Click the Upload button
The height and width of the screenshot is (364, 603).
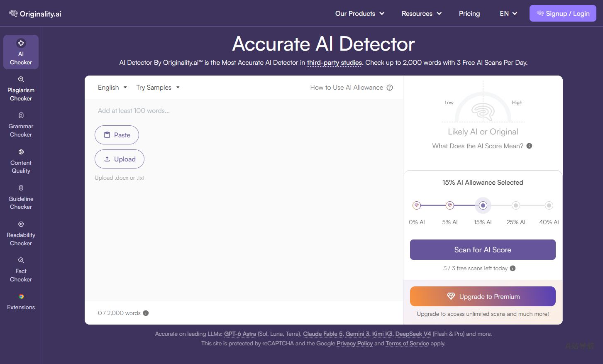[x=120, y=159]
